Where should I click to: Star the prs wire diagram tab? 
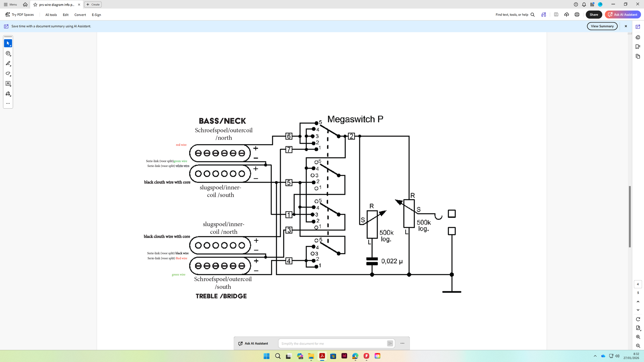[x=35, y=5]
